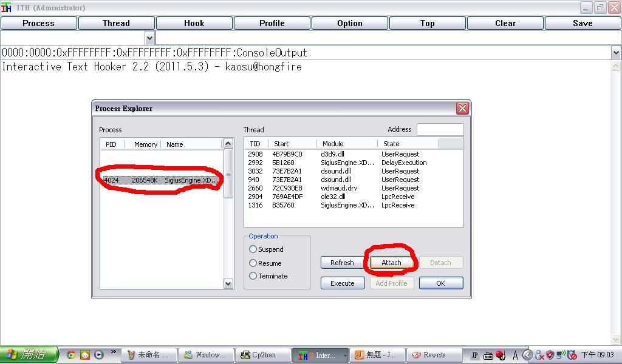This screenshot has width=622, height=364.
Task: Click the JP language bar indicator
Action: click(x=475, y=356)
